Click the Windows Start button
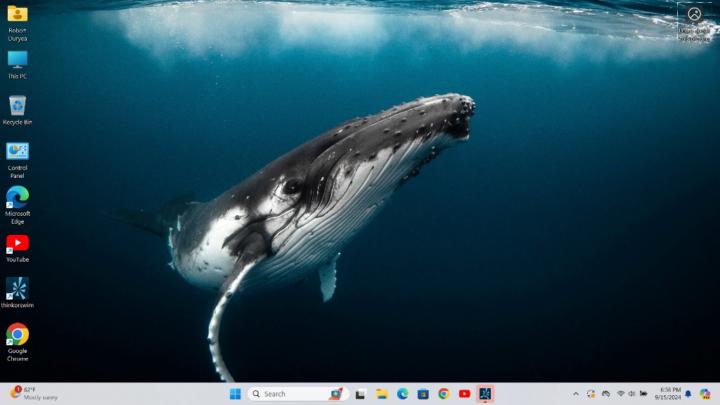This screenshot has height=405, width=720. coord(235,394)
